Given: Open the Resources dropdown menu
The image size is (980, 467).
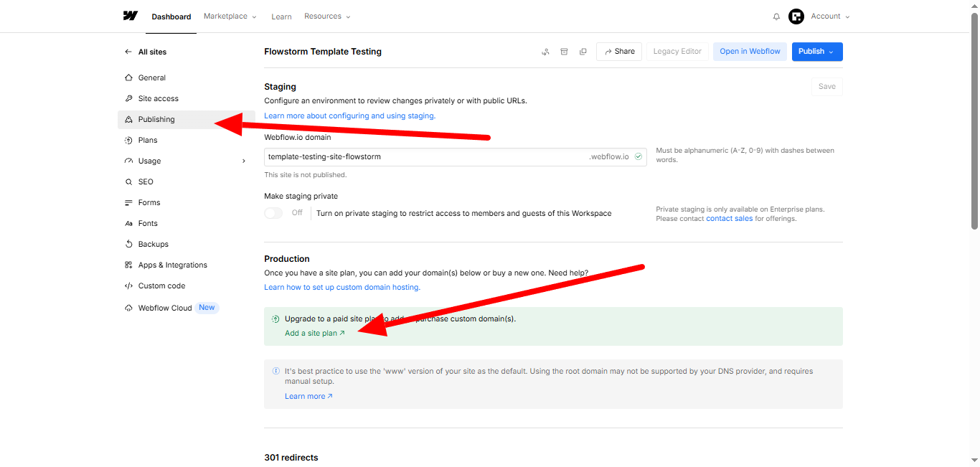Looking at the screenshot, I should tap(327, 16).
